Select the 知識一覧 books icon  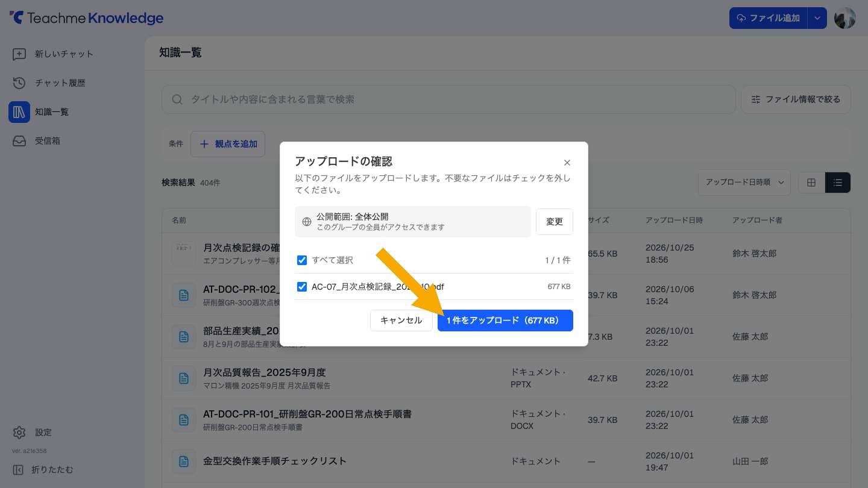[x=19, y=112]
